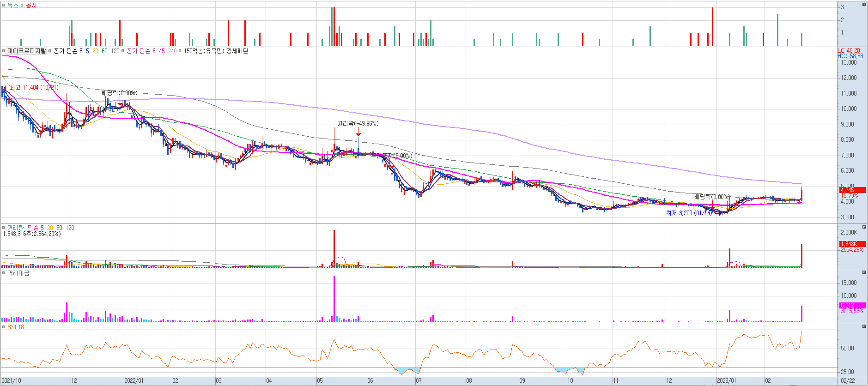
Task: Close the 거래량 volume panel X icon
Action: 864,227
